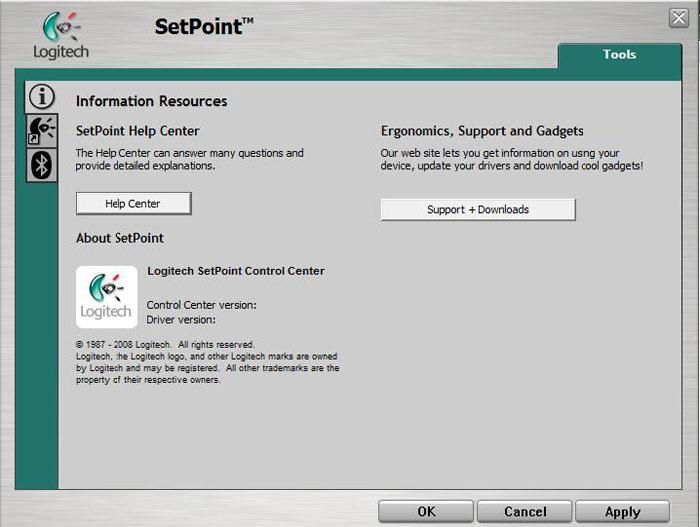700x527 pixels.
Task: Apply the current settings
Action: 622,511
